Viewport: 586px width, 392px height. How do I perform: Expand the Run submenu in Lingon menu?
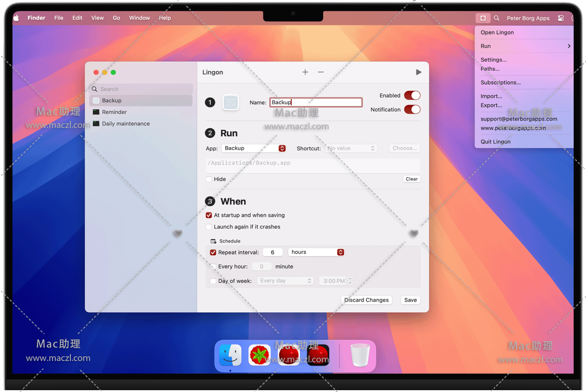524,46
